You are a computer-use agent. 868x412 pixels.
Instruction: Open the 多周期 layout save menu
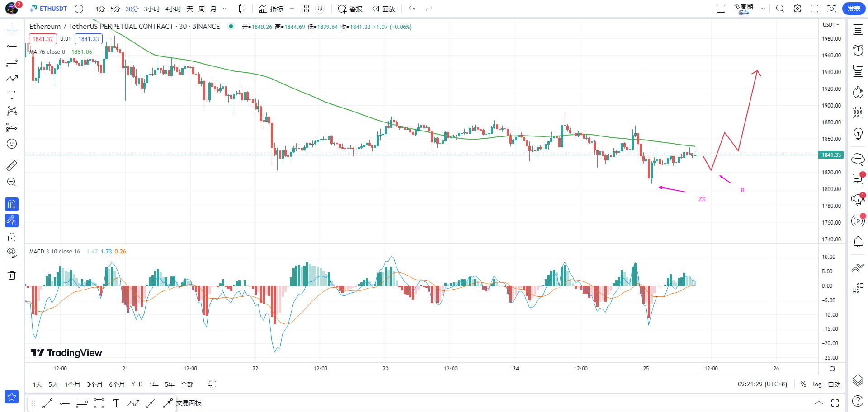point(744,9)
